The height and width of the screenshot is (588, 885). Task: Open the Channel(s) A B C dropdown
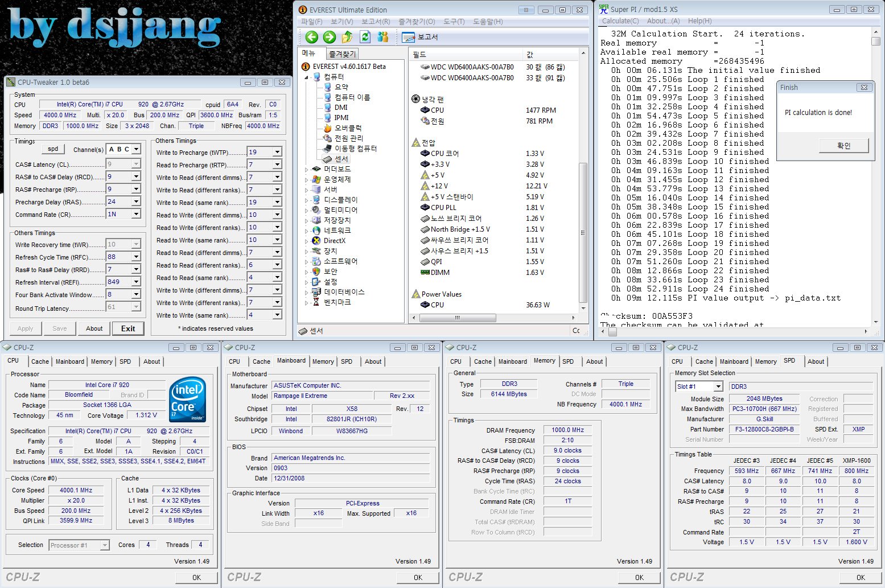(x=136, y=150)
